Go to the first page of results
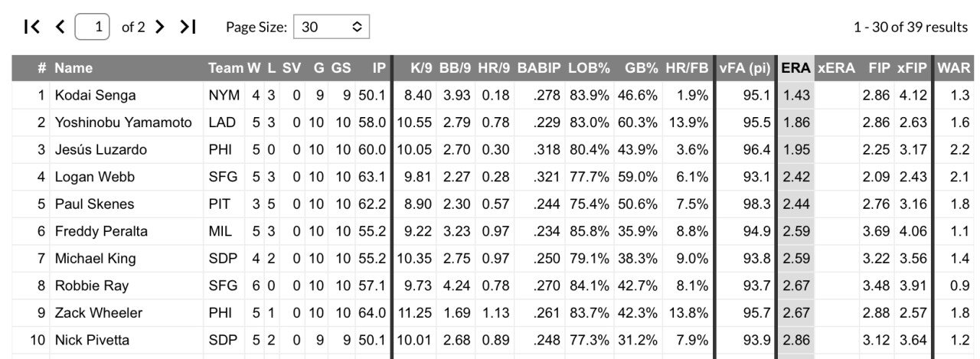The height and width of the screenshot is (359, 980). click(32, 27)
